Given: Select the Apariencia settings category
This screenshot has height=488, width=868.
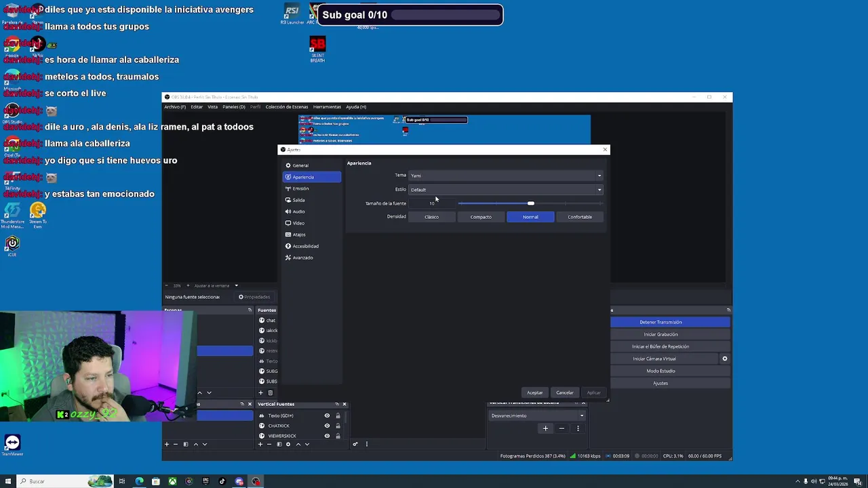Looking at the screenshot, I should [311, 177].
